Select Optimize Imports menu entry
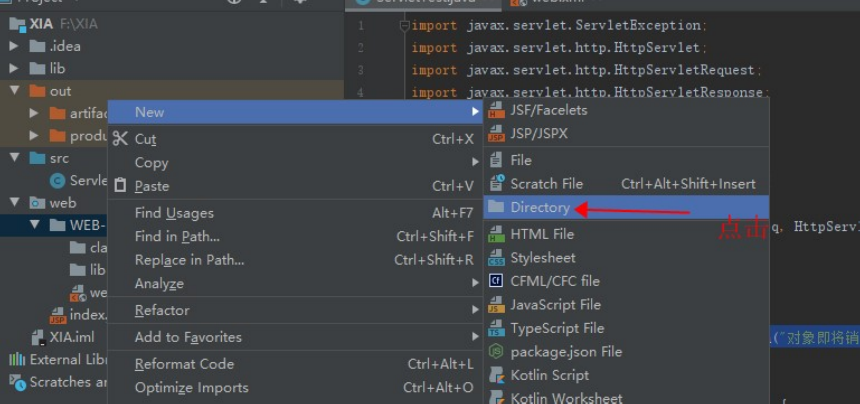 (x=295, y=388)
